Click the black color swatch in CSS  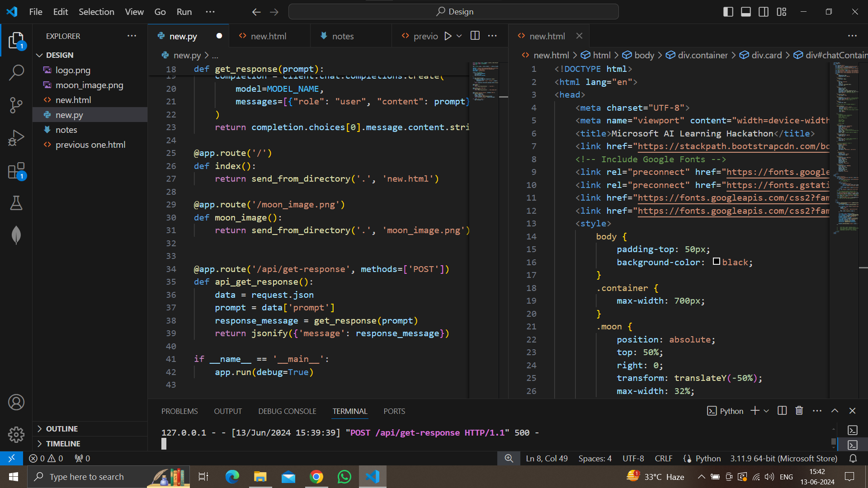pos(716,262)
